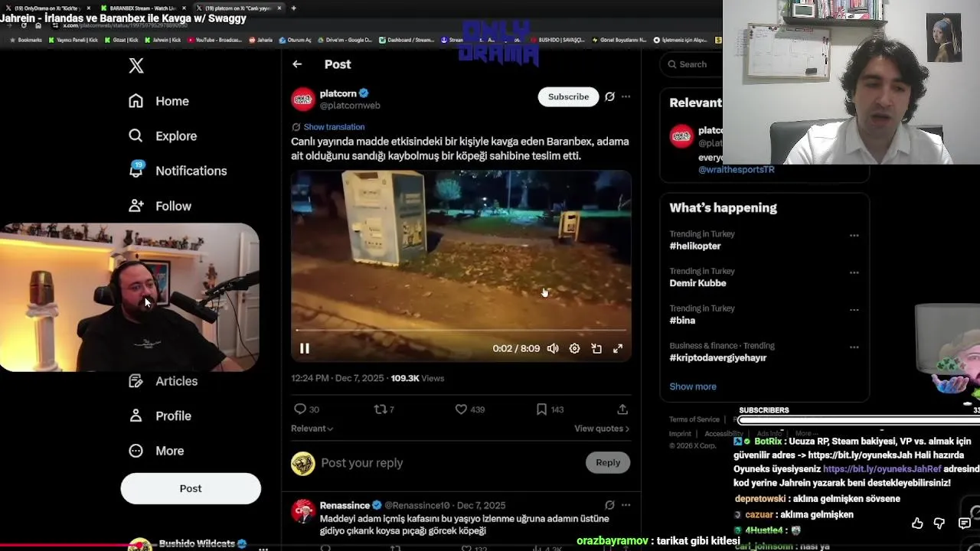Open Renassince's avatar in the reply
This screenshot has width=980, height=551.
pyautogui.click(x=303, y=511)
